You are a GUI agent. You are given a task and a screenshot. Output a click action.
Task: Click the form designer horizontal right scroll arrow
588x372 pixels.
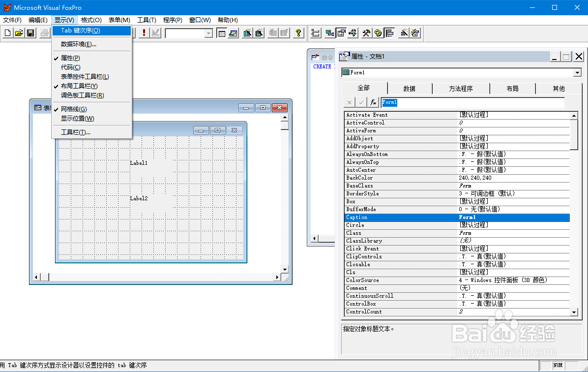277,277
